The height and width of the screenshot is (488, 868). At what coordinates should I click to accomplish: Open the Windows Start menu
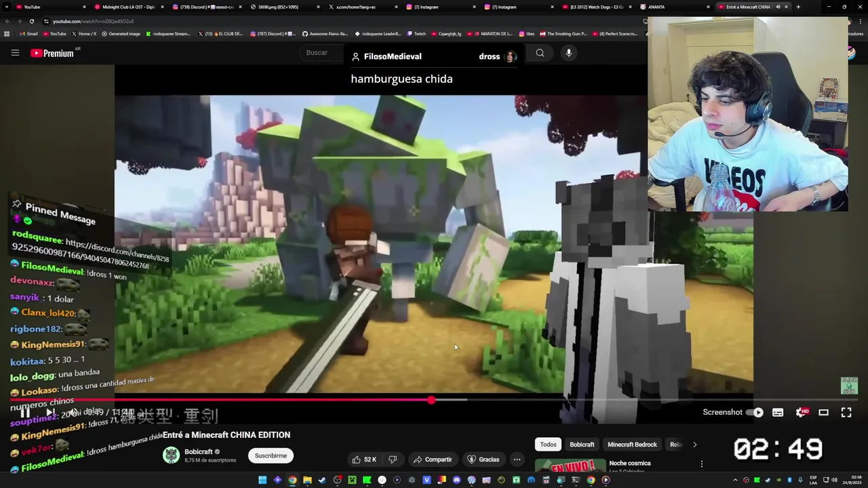click(262, 480)
